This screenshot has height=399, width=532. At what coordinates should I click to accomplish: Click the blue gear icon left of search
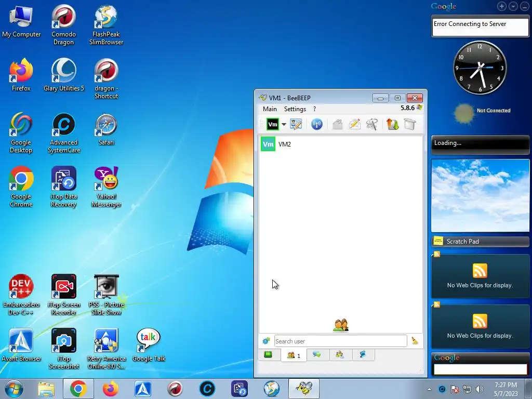point(267,341)
